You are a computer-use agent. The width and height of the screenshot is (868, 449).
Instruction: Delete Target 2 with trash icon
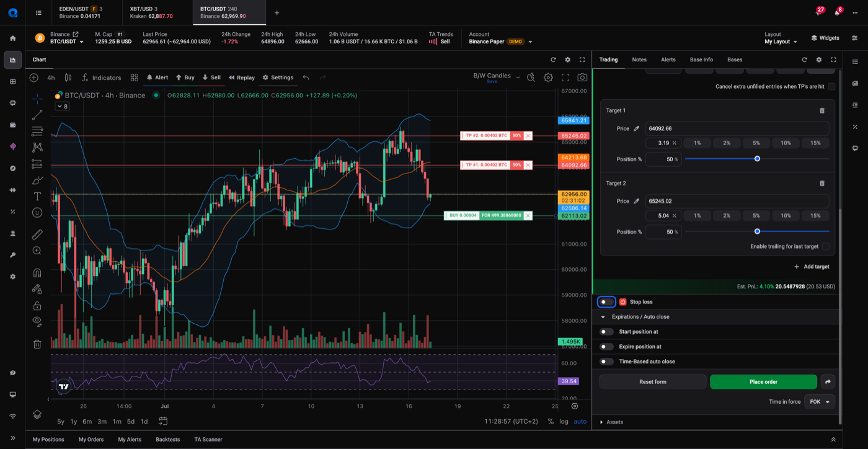(x=822, y=183)
